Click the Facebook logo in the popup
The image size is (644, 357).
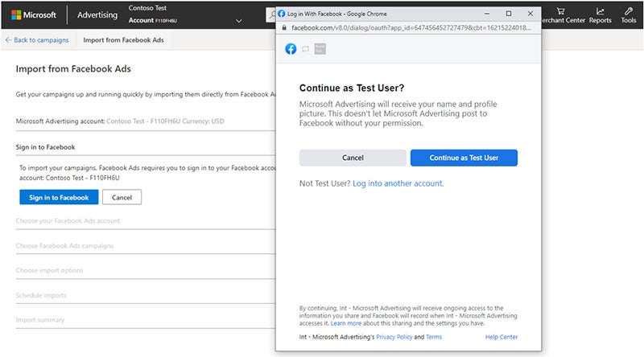(x=291, y=49)
